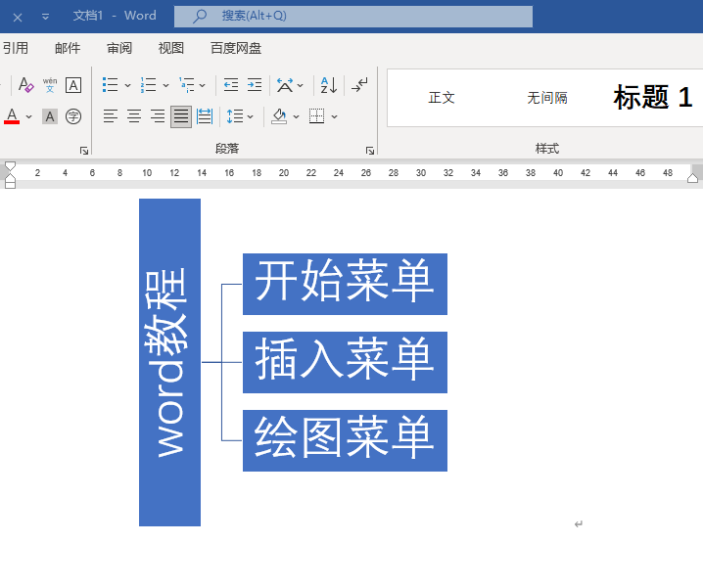The image size is (703, 588).
Task: Expand numbering style dropdown
Action: [x=165, y=85]
